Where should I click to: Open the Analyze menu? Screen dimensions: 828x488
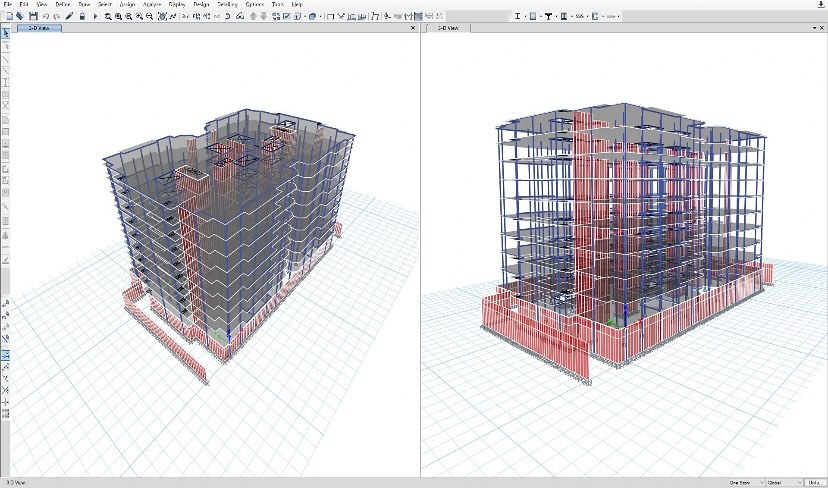[151, 5]
